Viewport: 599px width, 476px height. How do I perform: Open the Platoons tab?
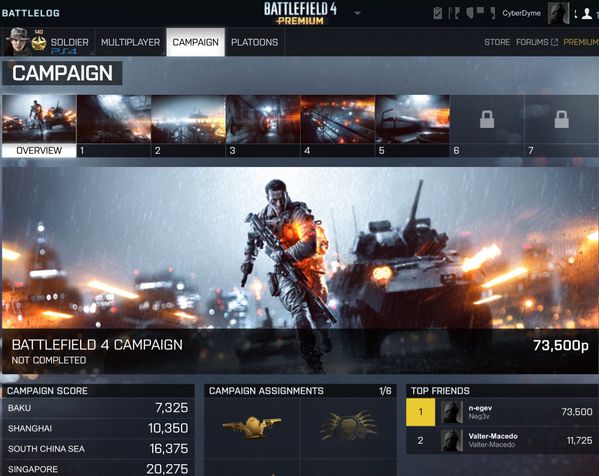[x=254, y=42]
